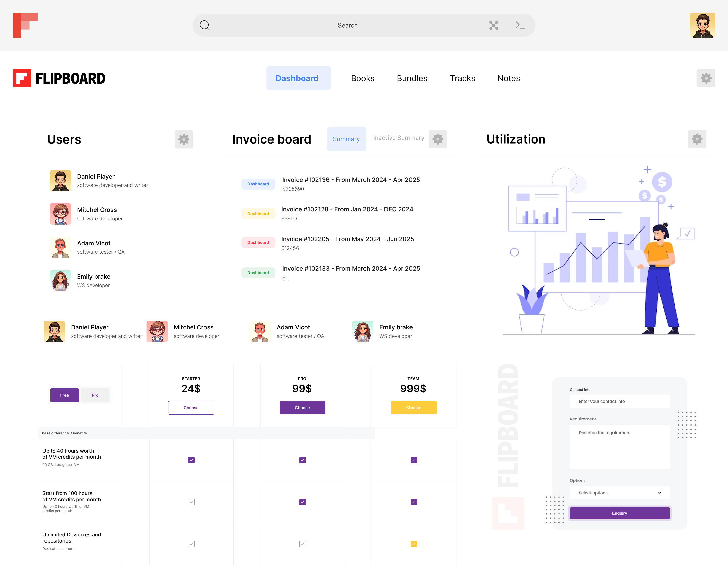Viewport: 728px width, 566px height.
Task: Click the red Flipboard logo in top bar
Action: (x=25, y=25)
